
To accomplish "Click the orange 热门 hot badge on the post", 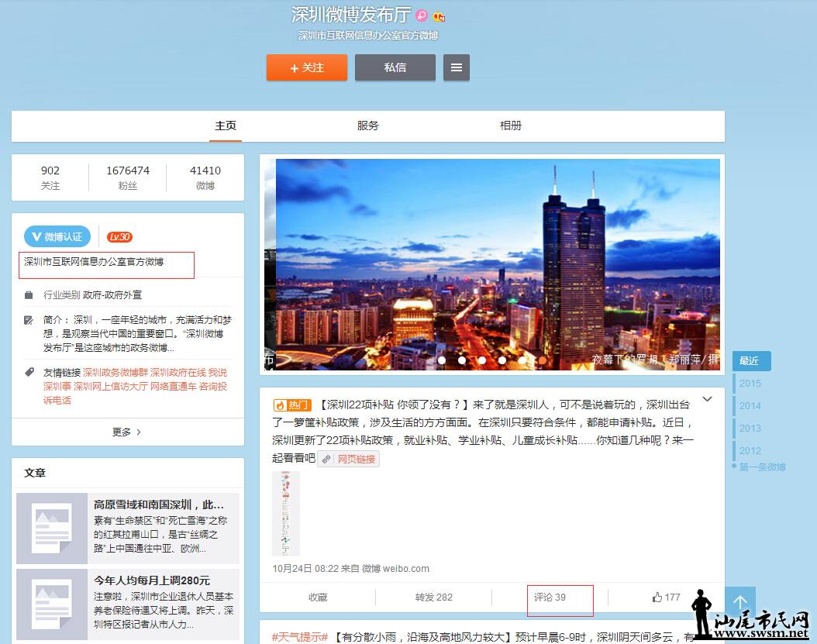I will (x=292, y=405).
